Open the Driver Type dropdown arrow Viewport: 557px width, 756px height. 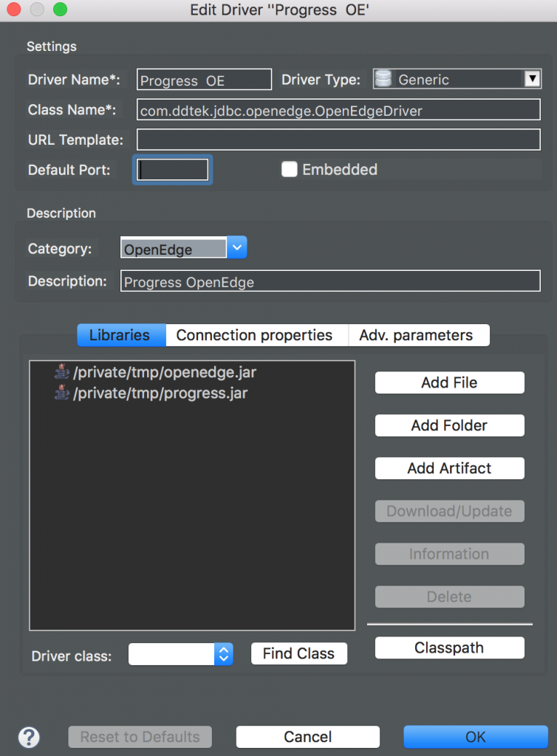pos(532,78)
